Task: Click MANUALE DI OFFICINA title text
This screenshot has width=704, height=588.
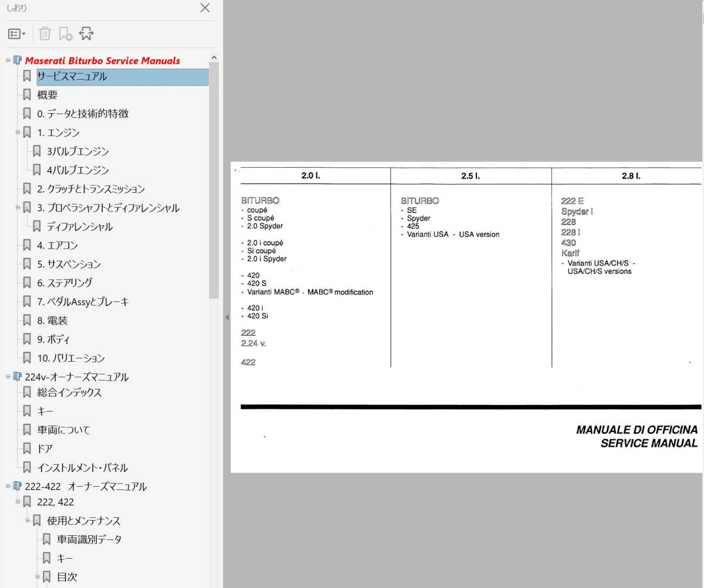Action: 637,430
